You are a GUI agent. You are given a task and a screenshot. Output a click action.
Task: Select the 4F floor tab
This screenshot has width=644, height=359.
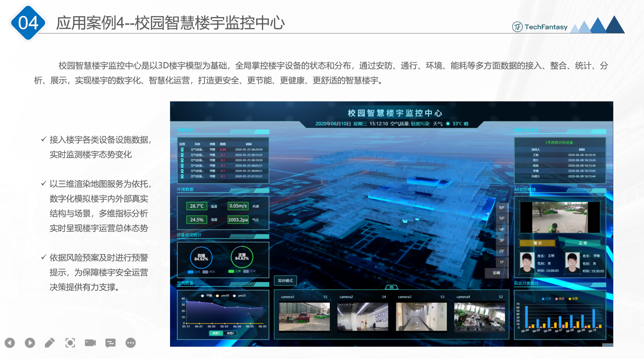pyautogui.click(x=502, y=229)
